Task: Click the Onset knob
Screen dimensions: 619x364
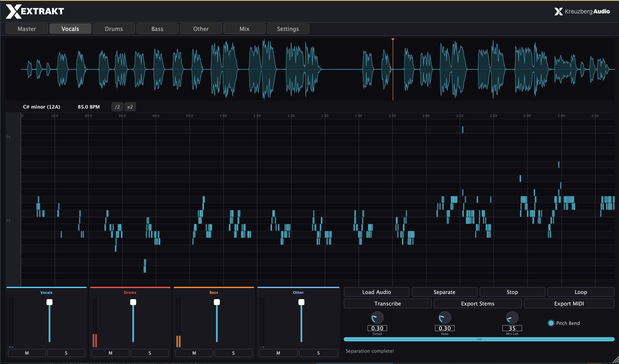Action: click(x=377, y=317)
